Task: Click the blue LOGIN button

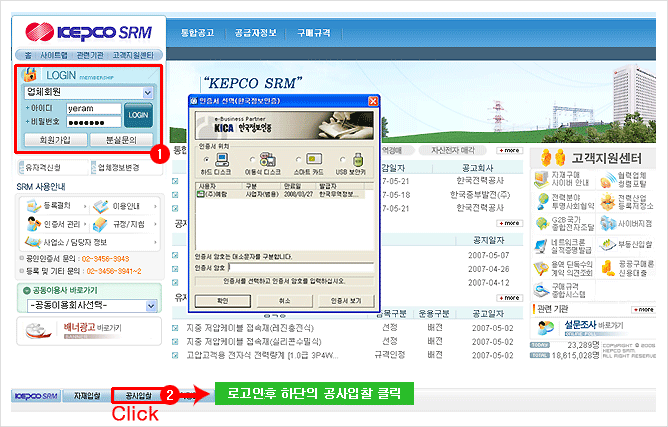Action: [x=138, y=115]
